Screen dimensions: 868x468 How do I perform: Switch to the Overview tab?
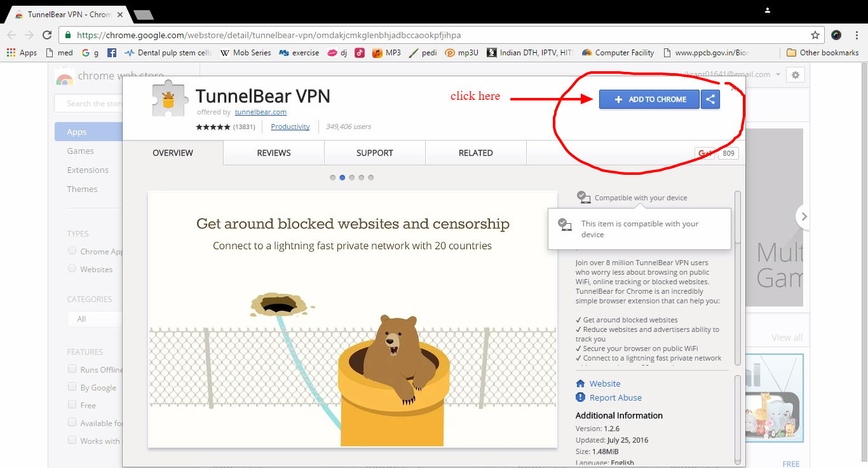[x=173, y=153]
